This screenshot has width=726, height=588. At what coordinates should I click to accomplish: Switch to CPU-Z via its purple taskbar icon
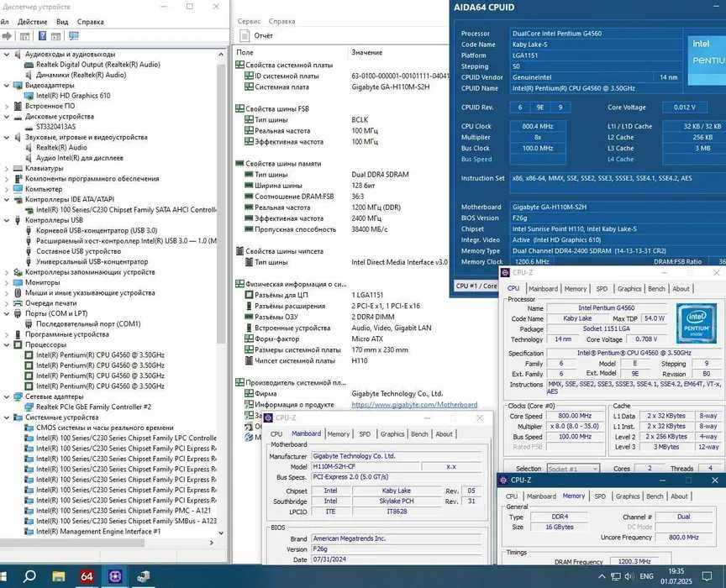[x=115, y=576]
